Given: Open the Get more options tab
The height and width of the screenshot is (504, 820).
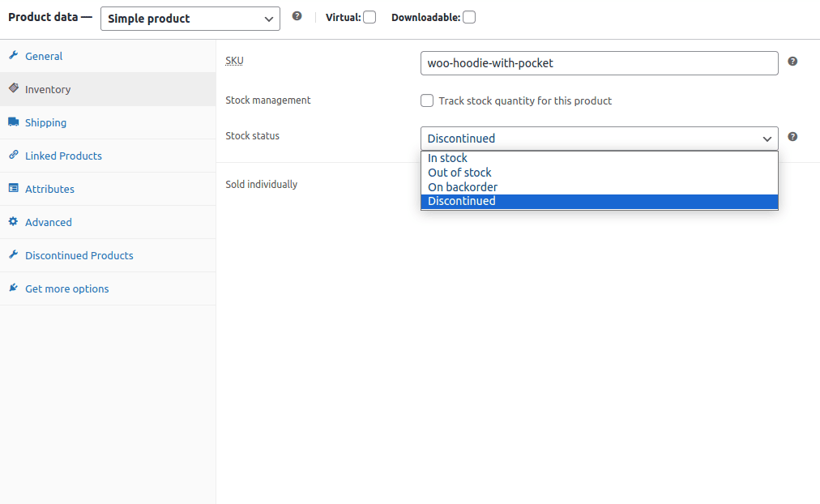Looking at the screenshot, I should pyautogui.click(x=66, y=288).
